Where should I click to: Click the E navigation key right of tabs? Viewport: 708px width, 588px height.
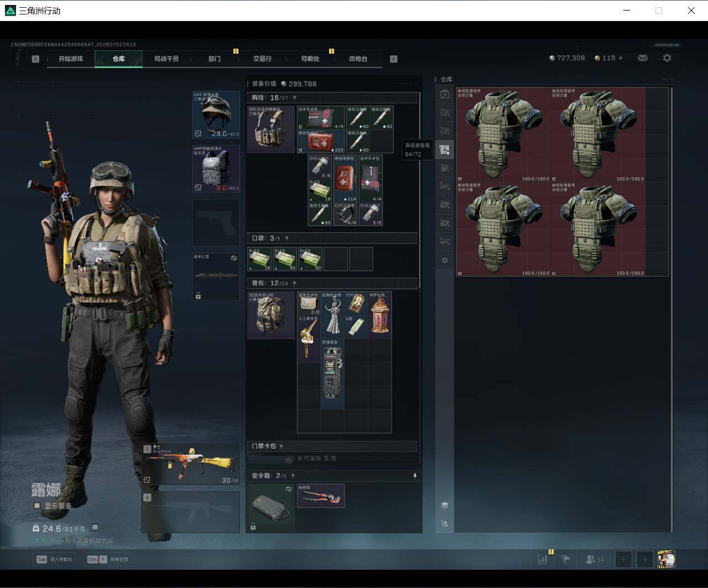(394, 59)
